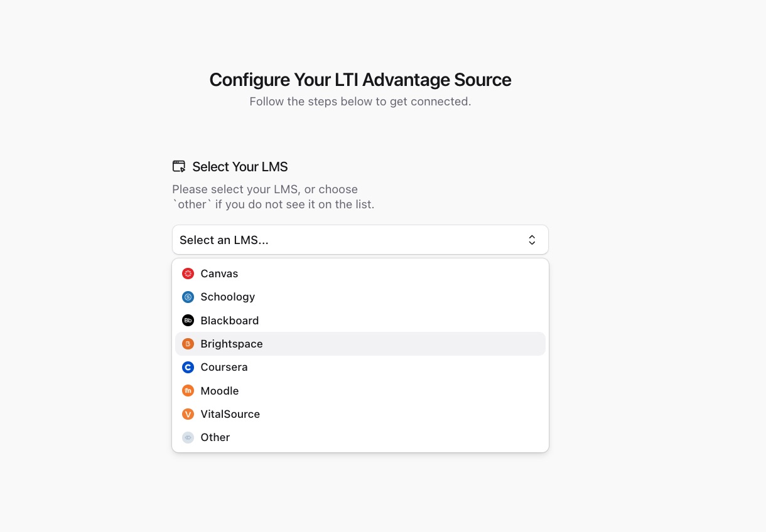Click the browser window icon beside Select Your LMS
Screen dimensions: 766x532
[x=179, y=166]
